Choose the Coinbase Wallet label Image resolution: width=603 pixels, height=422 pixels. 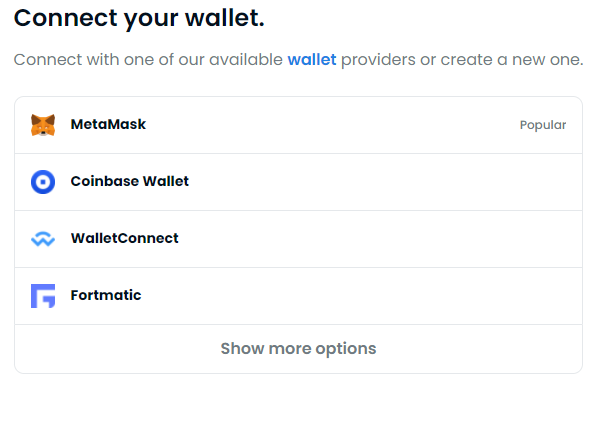click(130, 181)
